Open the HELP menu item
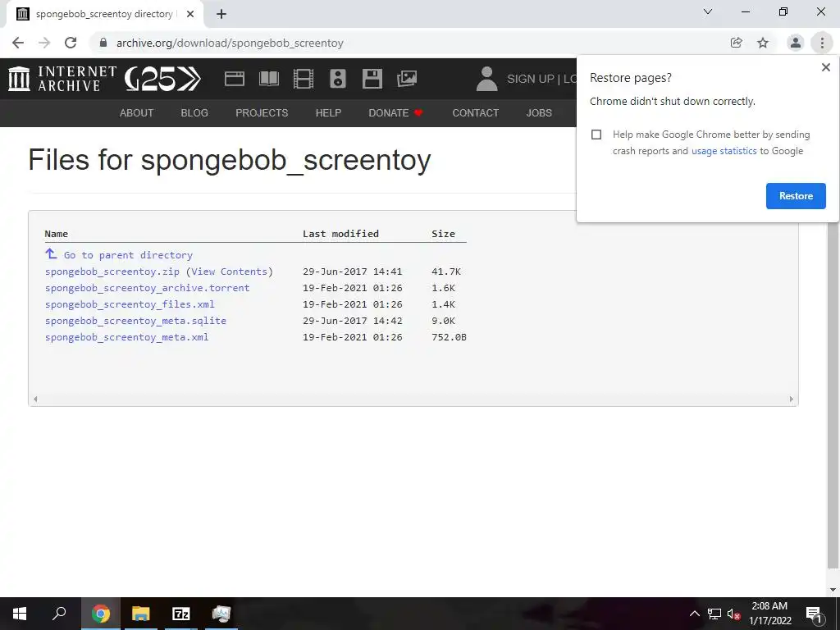 point(328,113)
